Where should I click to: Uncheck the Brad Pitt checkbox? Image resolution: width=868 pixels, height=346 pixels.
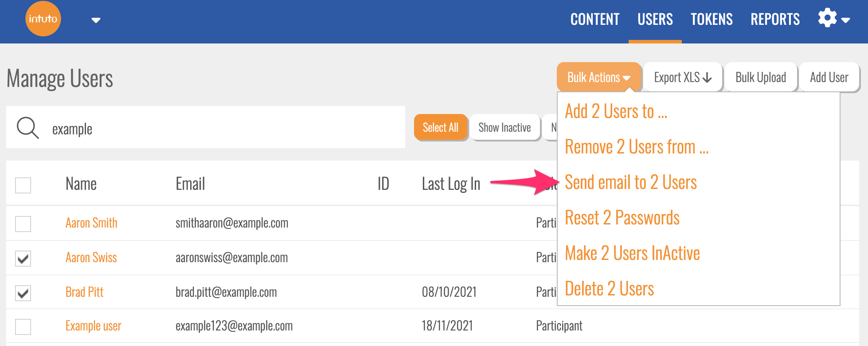click(23, 293)
